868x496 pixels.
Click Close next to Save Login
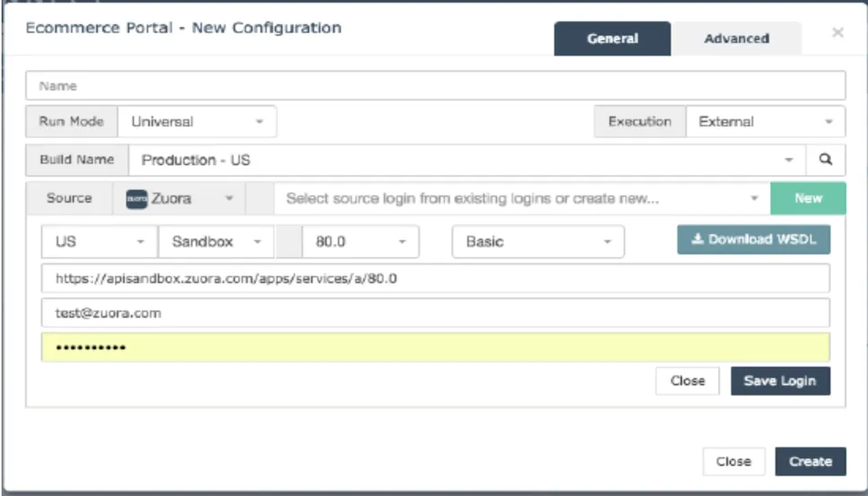pyautogui.click(x=688, y=381)
